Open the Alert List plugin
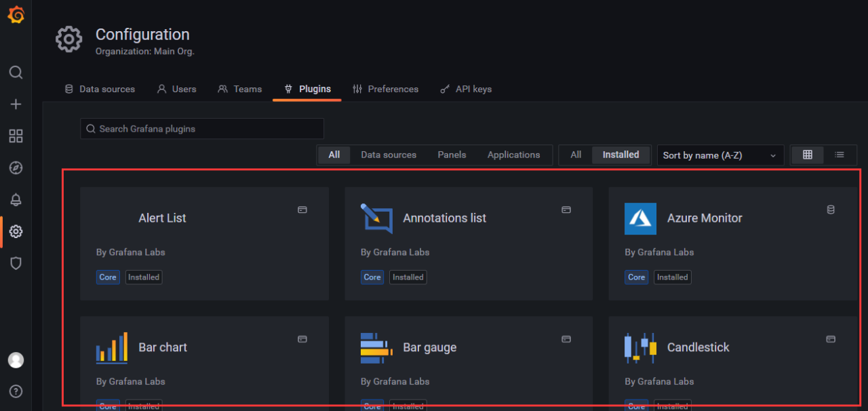The height and width of the screenshot is (411, 868). pos(204,244)
